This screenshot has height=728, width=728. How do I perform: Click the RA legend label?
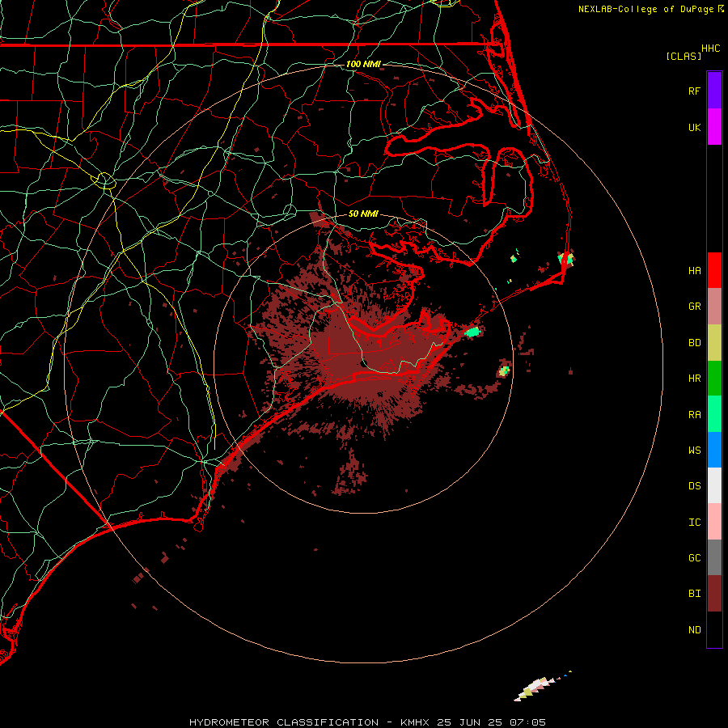(x=694, y=415)
